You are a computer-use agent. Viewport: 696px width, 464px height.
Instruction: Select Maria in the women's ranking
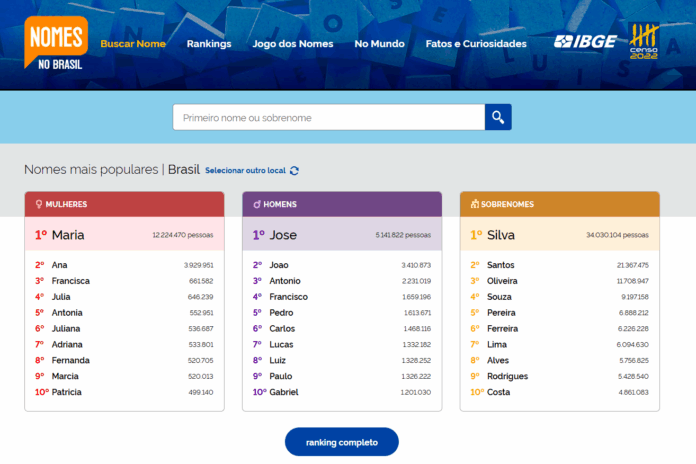(x=68, y=235)
